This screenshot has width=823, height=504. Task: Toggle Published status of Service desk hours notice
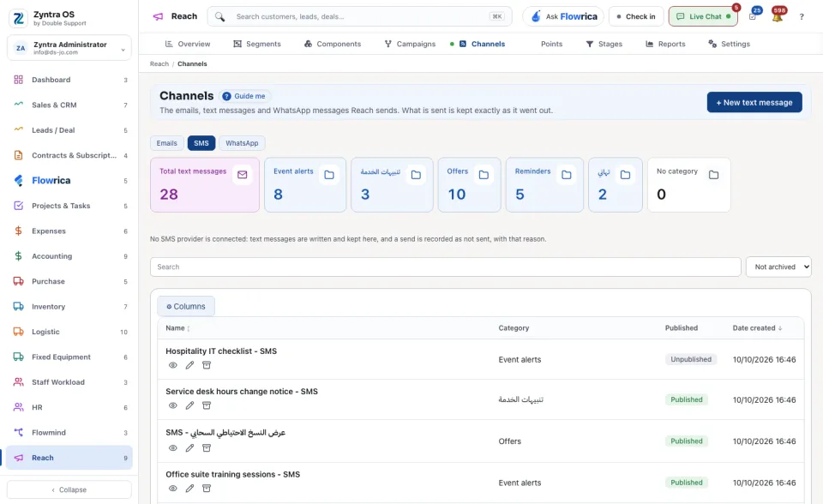click(686, 399)
